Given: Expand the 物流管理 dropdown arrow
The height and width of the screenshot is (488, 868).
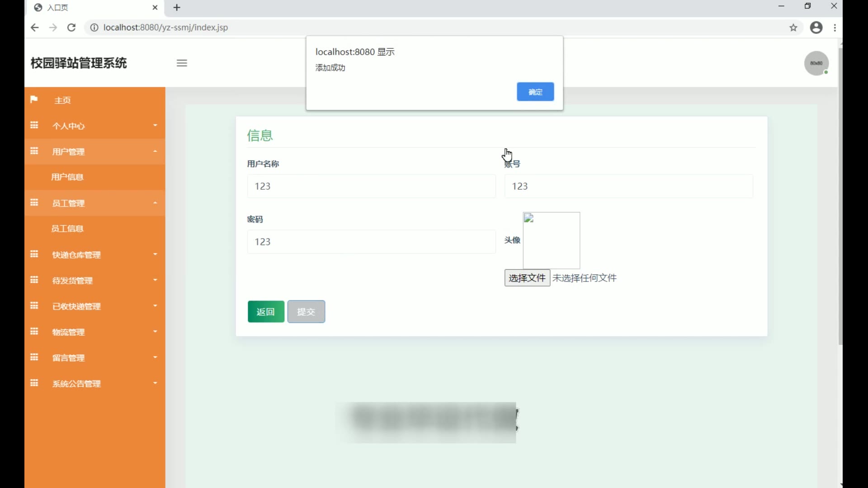Looking at the screenshot, I should click(x=155, y=332).
